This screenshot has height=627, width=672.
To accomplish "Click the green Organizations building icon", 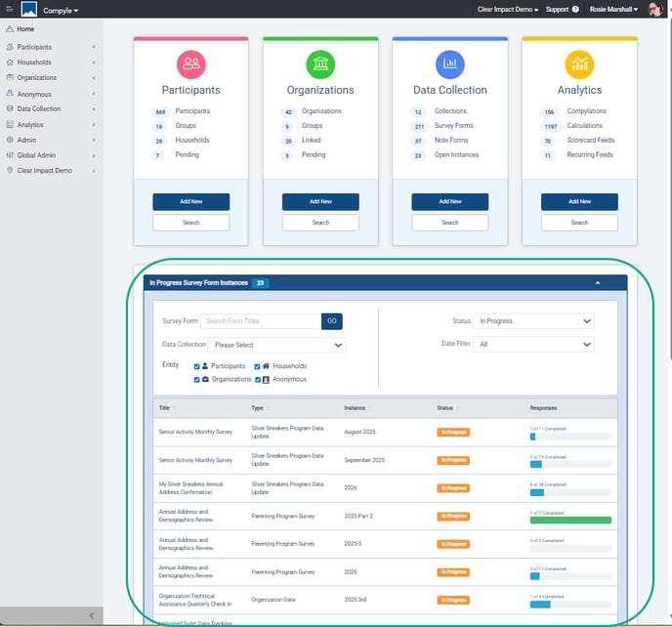I will [320, 65].
